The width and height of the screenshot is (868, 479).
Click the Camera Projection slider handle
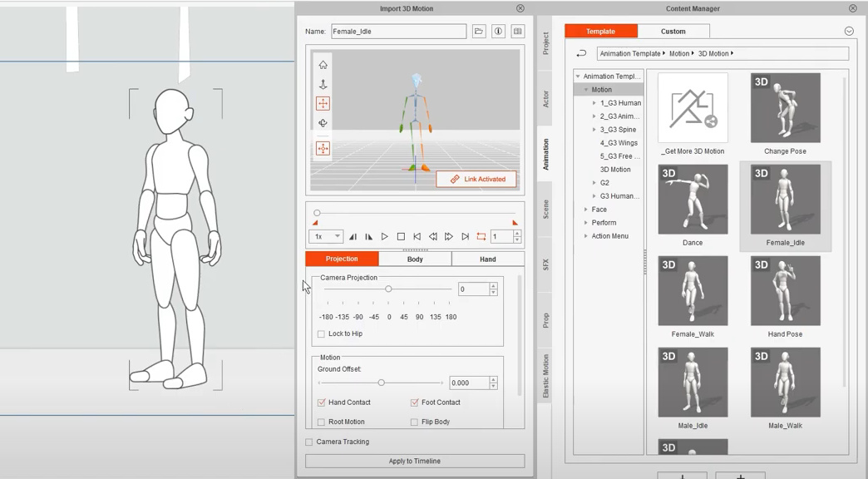coord(388,289)
